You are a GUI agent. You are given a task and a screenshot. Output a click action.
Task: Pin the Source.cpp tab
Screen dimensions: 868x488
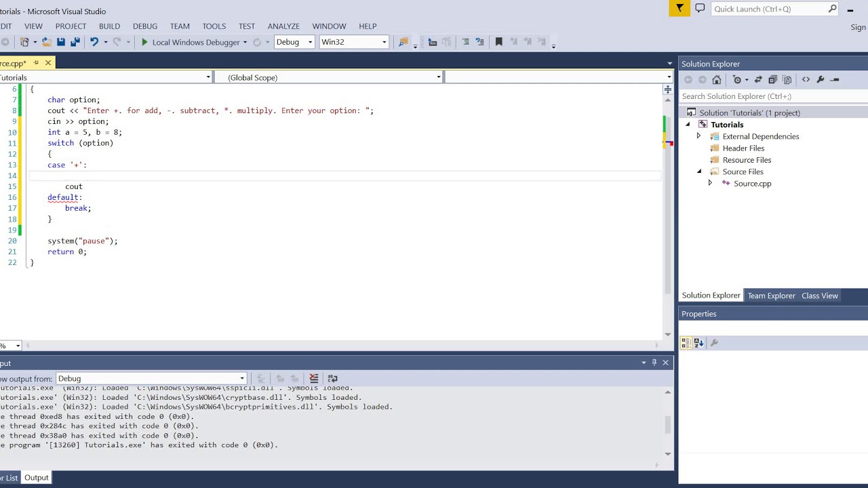tap(36, 63)
